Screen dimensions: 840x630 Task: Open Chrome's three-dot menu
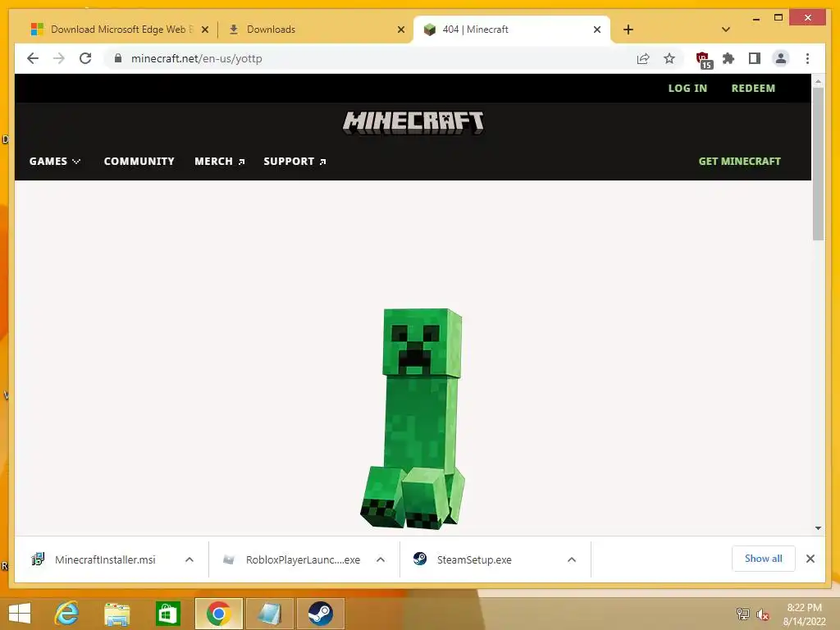807,58
